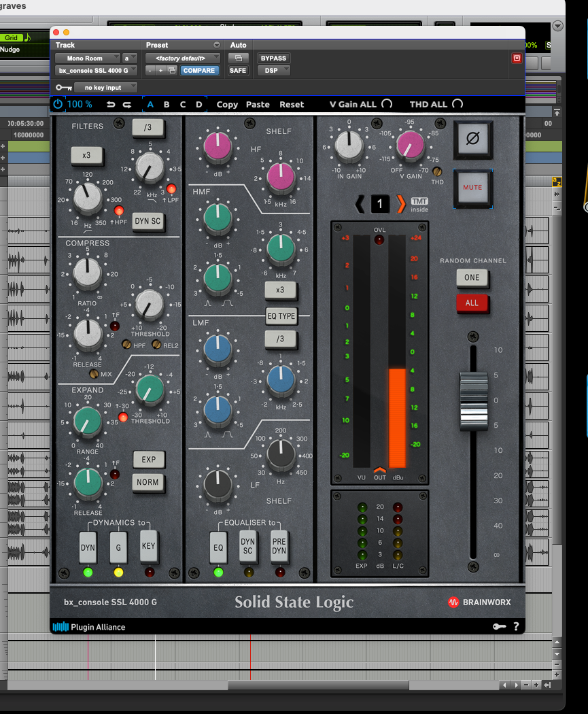Open the help question mark

pos(516,626)
